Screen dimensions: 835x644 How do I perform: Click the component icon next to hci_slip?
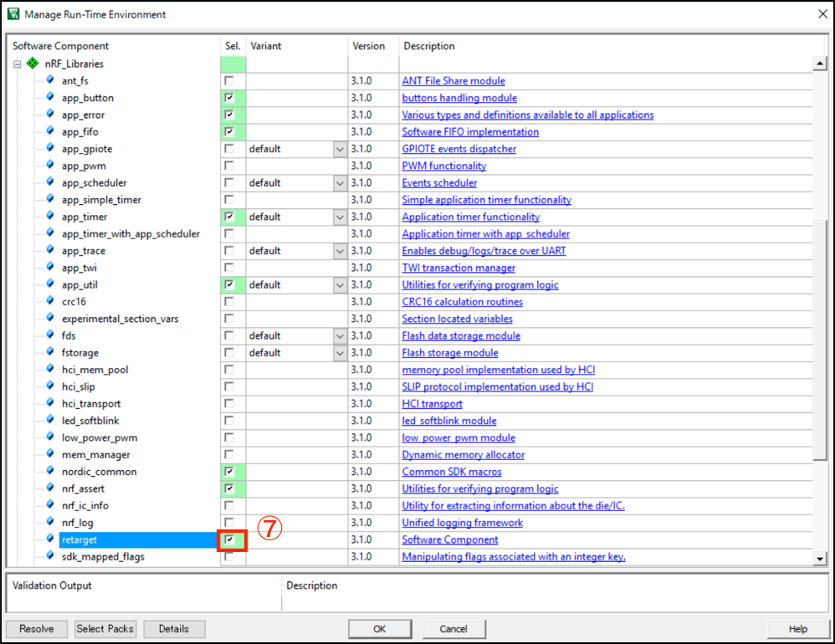(x=49, y=386)
